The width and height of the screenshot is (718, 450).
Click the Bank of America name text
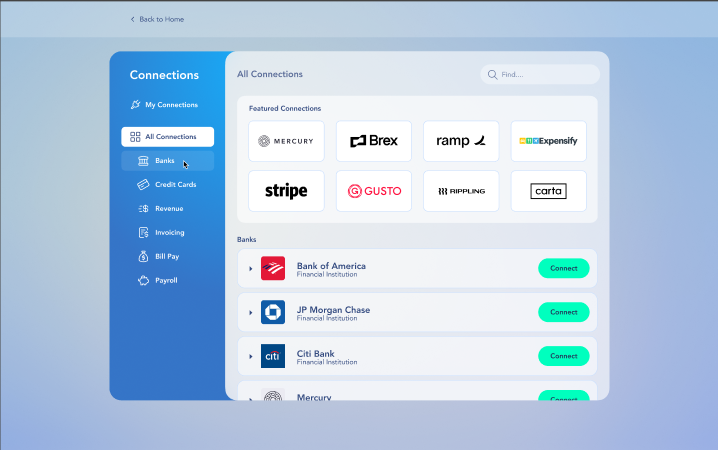331,266
